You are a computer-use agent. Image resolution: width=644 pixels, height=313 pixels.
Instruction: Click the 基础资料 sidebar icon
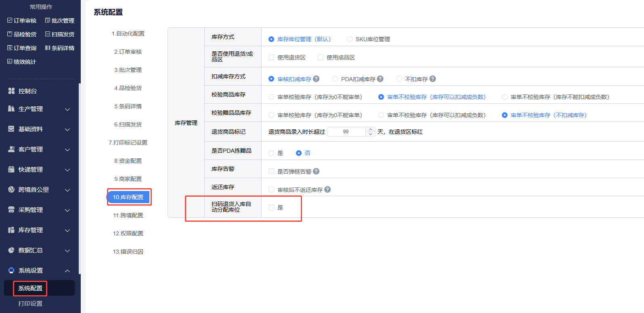click(x=11, y=129)
